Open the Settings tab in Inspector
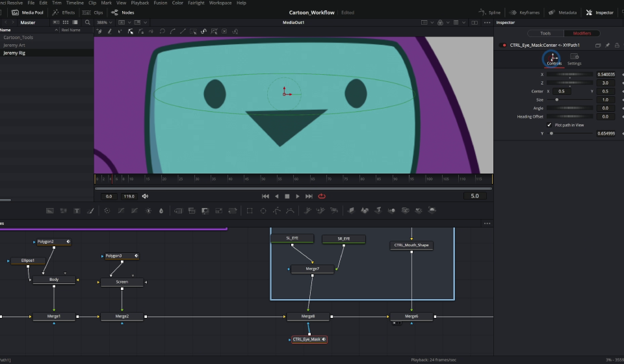 (575, 59)
